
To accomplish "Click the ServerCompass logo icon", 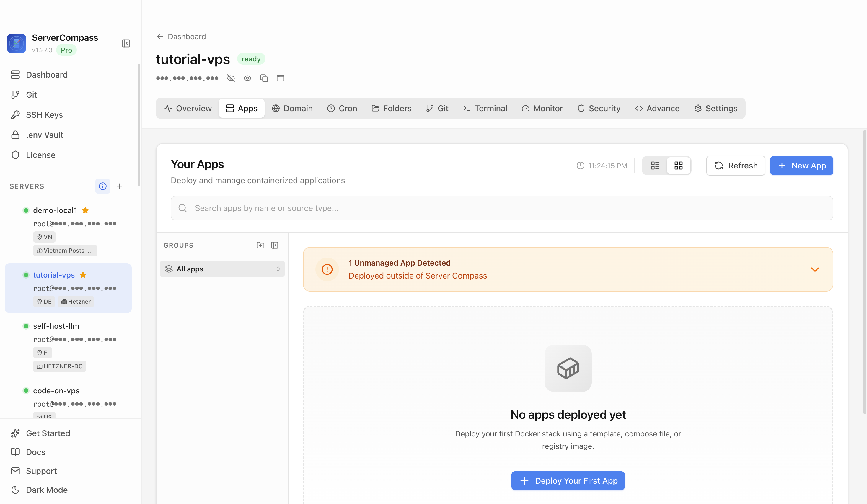I will point(17,43).
